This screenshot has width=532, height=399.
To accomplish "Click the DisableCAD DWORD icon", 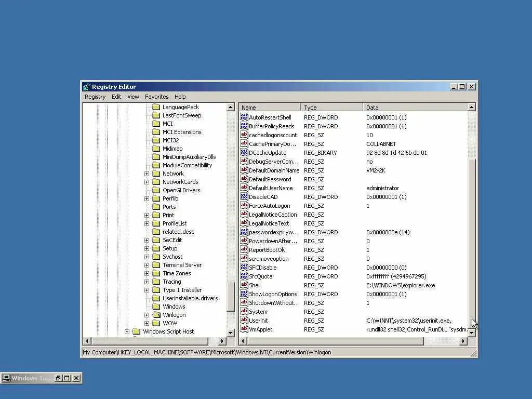I will (x=244, y=196).
